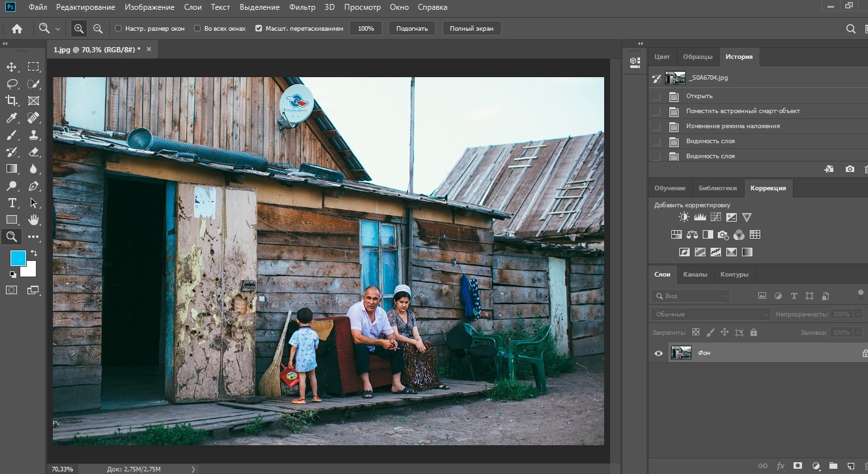Screen dimensions: 868x474
Task: Select the Horizontal Type tool
Action: [12, 203]
